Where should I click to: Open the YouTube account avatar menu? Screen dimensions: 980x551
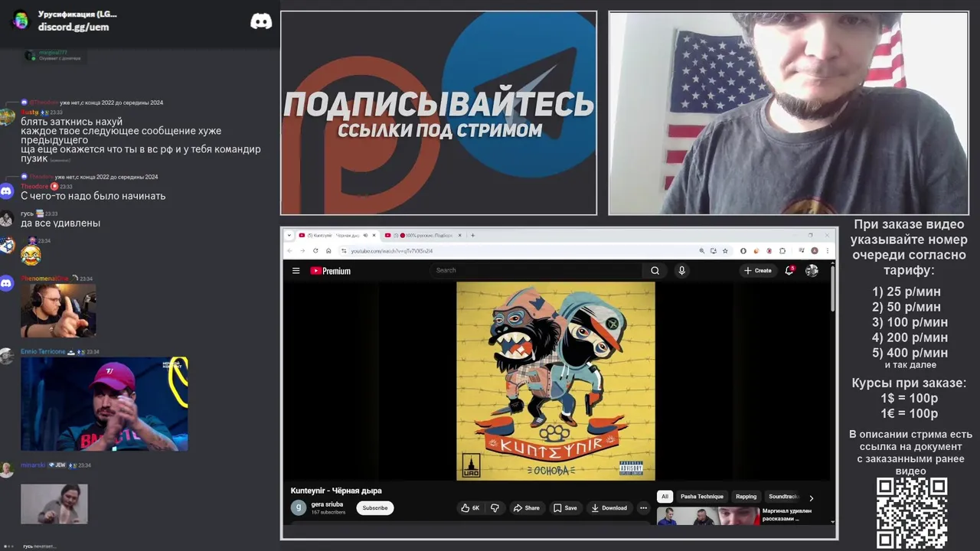point(812,270)
